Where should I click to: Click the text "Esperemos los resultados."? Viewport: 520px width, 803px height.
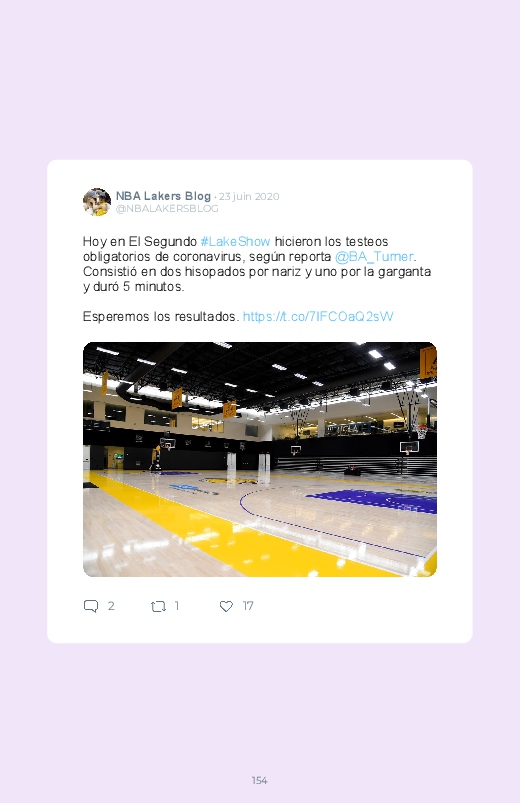[161, 316]
